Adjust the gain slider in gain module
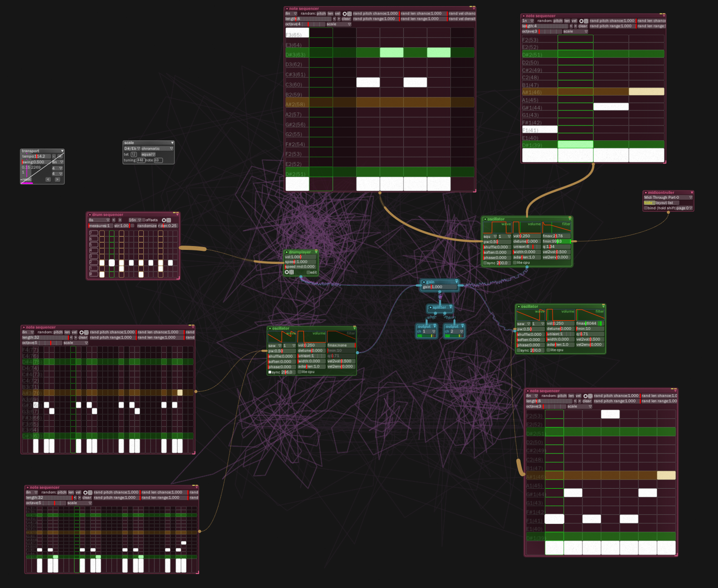Screen dimensions: 718x588 [439, 287]
